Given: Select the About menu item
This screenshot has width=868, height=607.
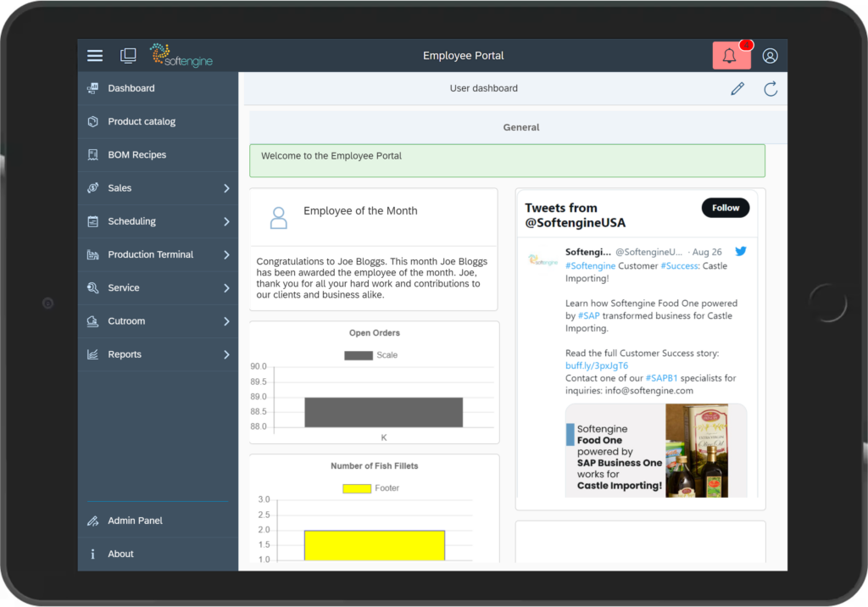Looking at the screenshot, I should point(120,554).
